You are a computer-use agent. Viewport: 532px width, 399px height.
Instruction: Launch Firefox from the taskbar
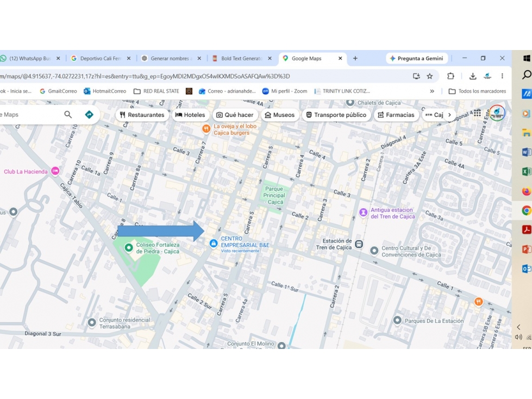(526, 191)
